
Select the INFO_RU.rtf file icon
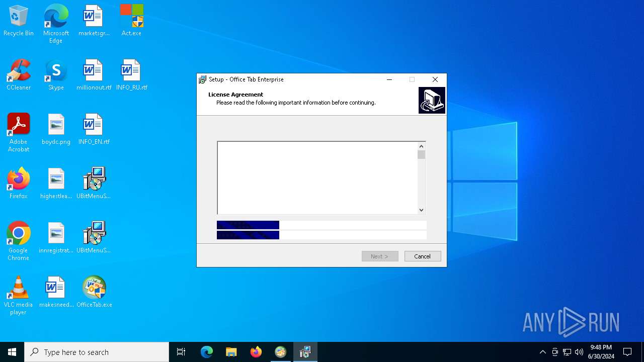point(131,75)
